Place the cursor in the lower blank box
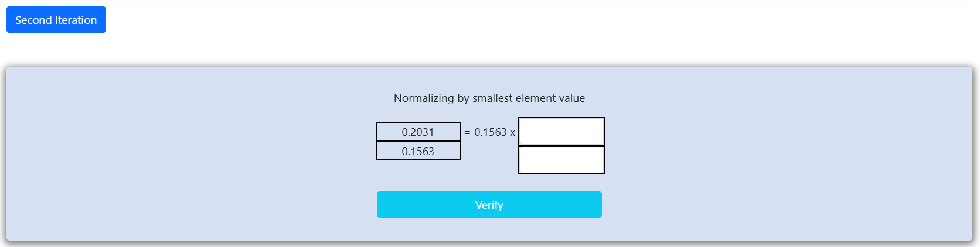This screenshot has height=247, width=980. (x=561, y=160)
